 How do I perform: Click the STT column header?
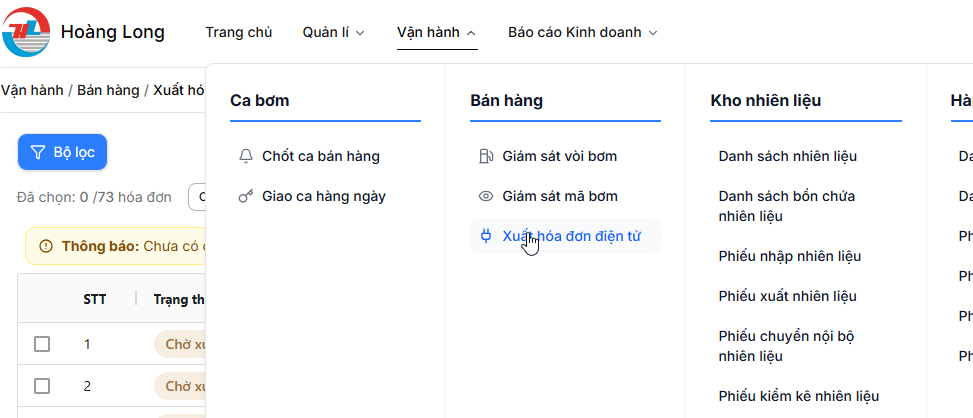point(95,298)
